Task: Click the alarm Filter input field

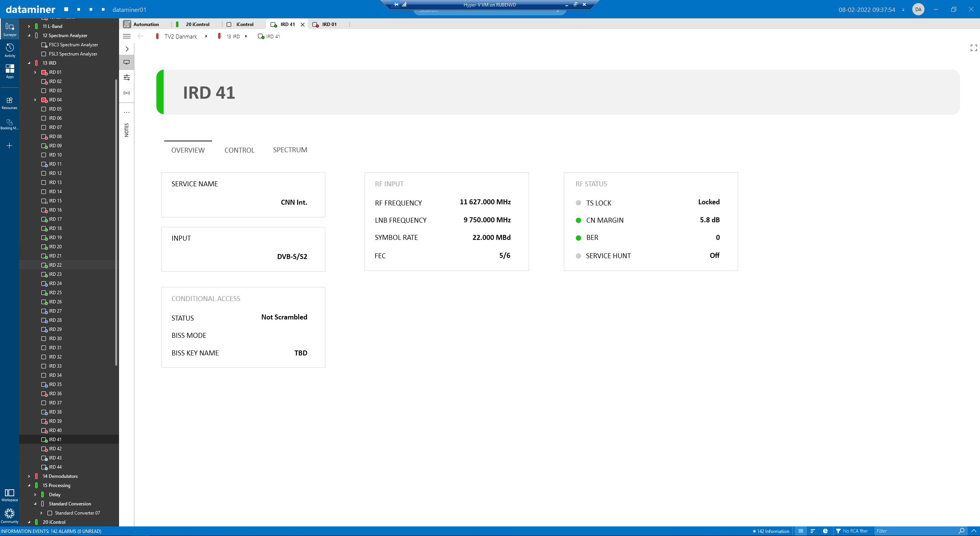Action: point(916,531)
